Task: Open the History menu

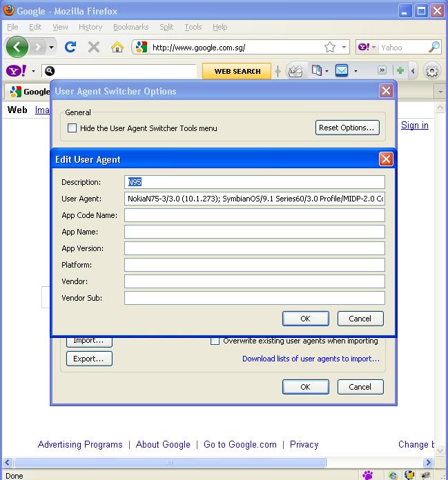Action: click(x=90, y=28)
